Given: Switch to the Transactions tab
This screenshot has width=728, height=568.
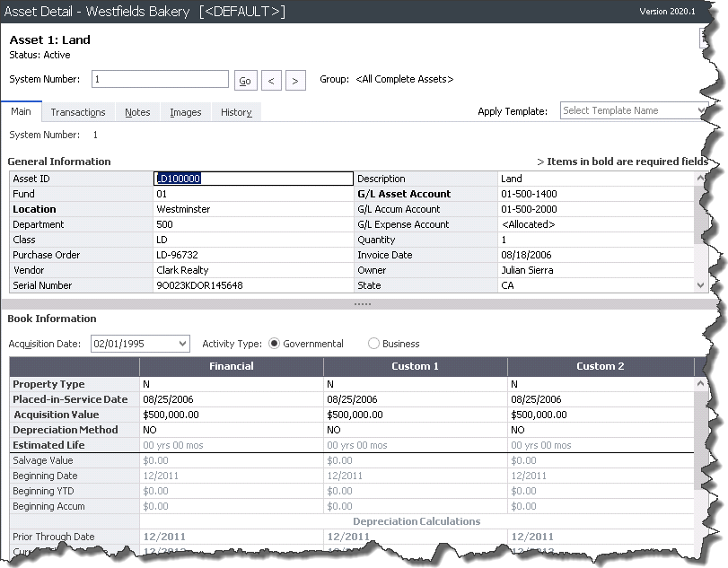Looking at the screenshot, I should click(78, 112).
